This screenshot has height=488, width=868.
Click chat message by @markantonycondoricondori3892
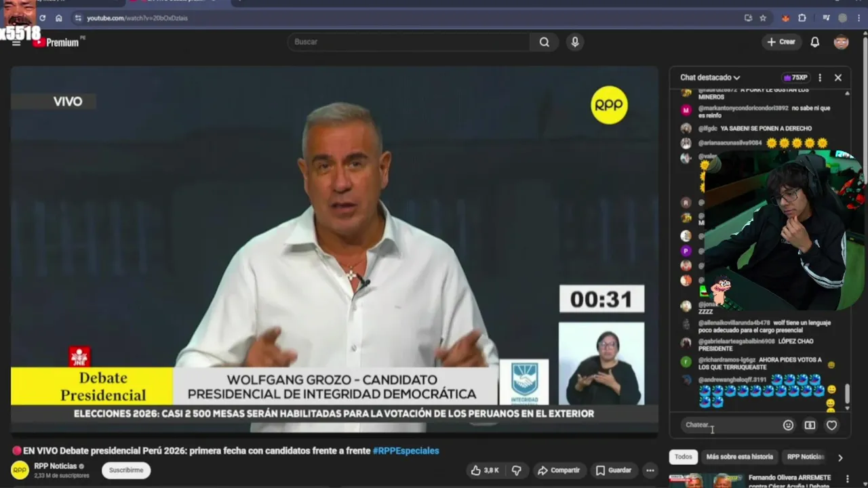click(764, 112)
